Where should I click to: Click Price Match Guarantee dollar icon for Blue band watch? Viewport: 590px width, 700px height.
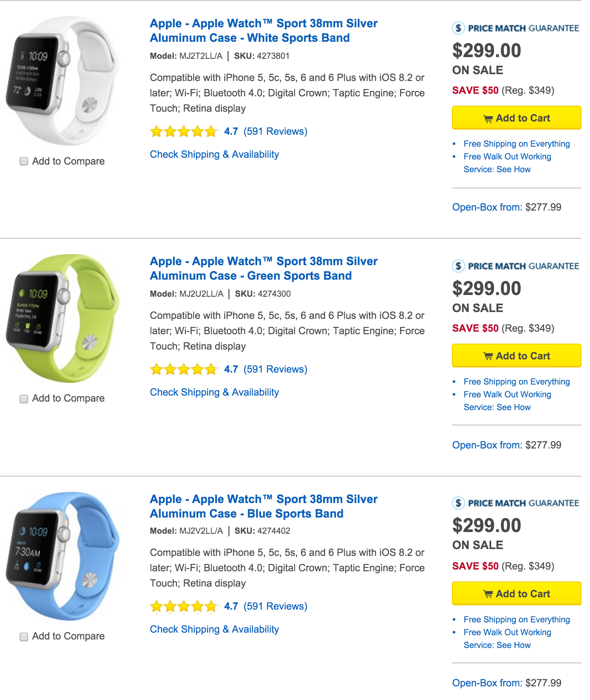458,503
